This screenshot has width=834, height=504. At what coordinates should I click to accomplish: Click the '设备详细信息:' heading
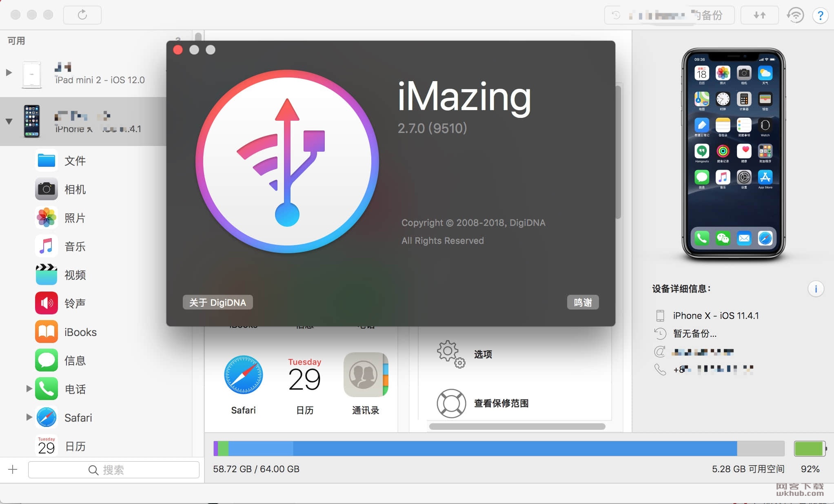coord(681,289)
